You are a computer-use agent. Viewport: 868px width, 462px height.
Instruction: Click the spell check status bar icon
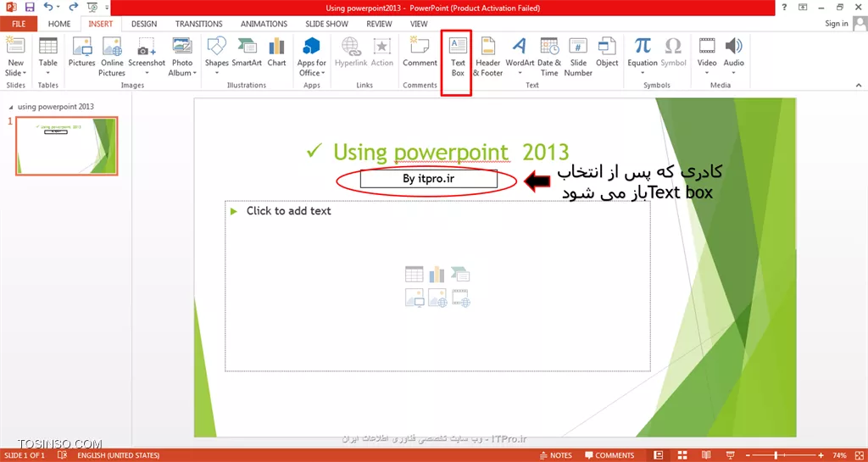tap(62, 455)
